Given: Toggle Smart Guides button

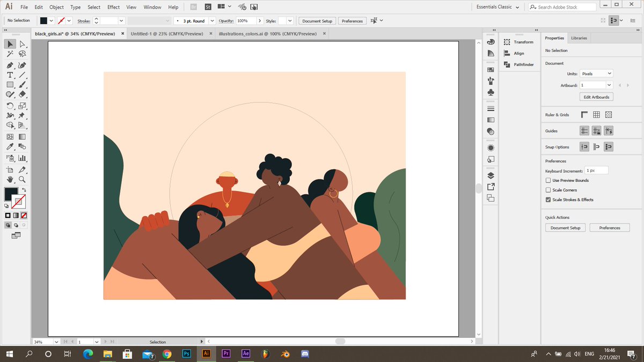Looking at the screenshot, I should pos(609,130).
